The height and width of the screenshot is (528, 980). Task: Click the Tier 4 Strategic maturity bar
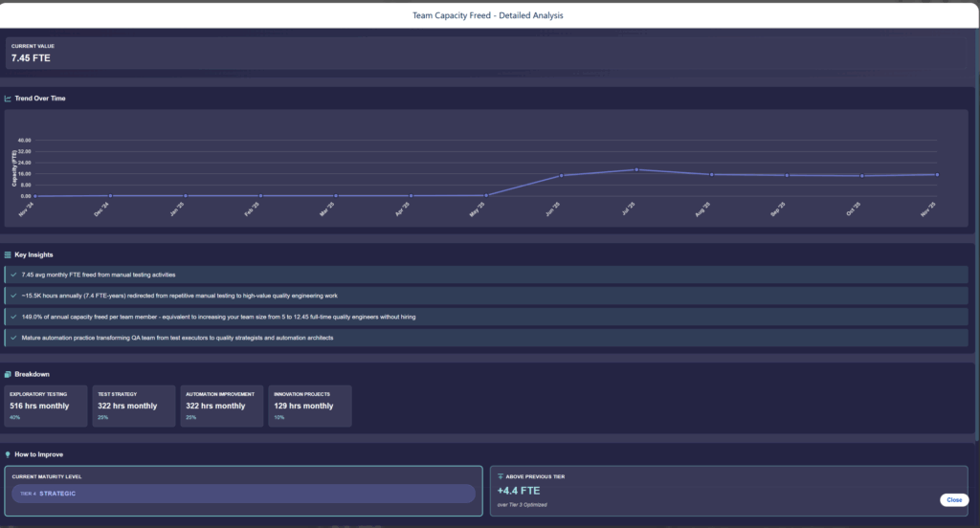(243, 494)
